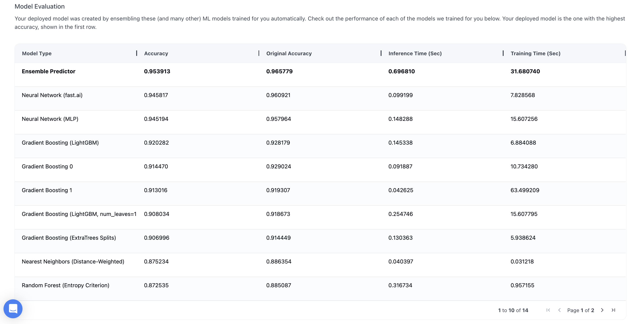Click Original Accuracy column header
This screenshot has height=324, width=644.
click(x=289, y=53)
